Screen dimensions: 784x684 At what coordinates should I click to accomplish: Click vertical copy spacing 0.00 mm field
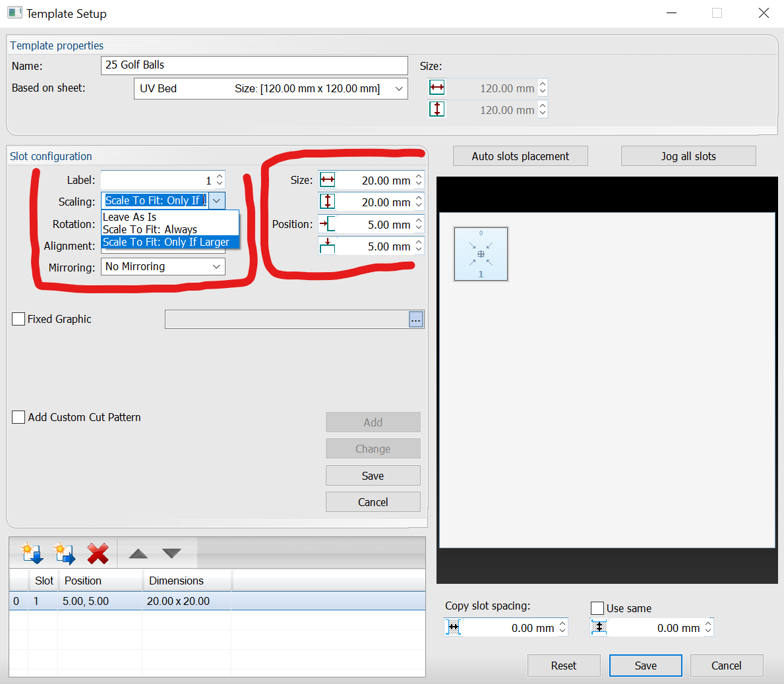point(655,627)
